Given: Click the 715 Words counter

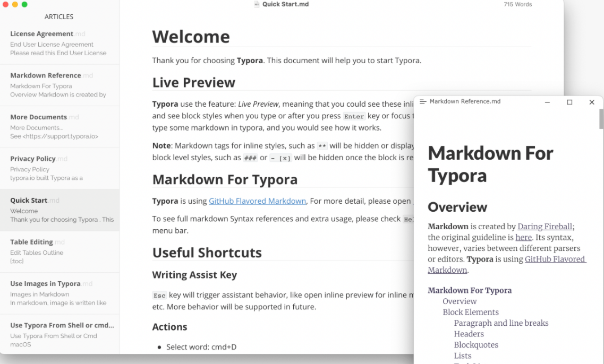Looking at the screenshot, I should [x=518, y=4].
